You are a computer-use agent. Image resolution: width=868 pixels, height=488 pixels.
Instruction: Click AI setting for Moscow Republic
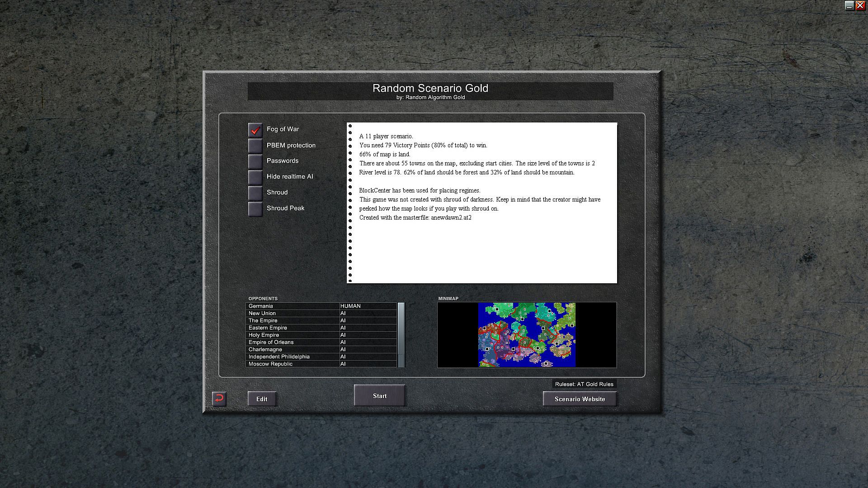[x=343, y=364]
